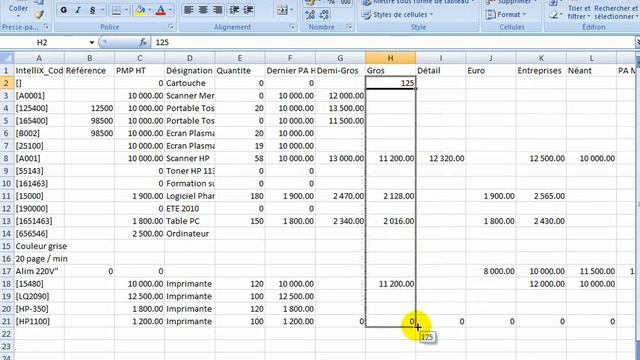Align text right

[218, 10]
